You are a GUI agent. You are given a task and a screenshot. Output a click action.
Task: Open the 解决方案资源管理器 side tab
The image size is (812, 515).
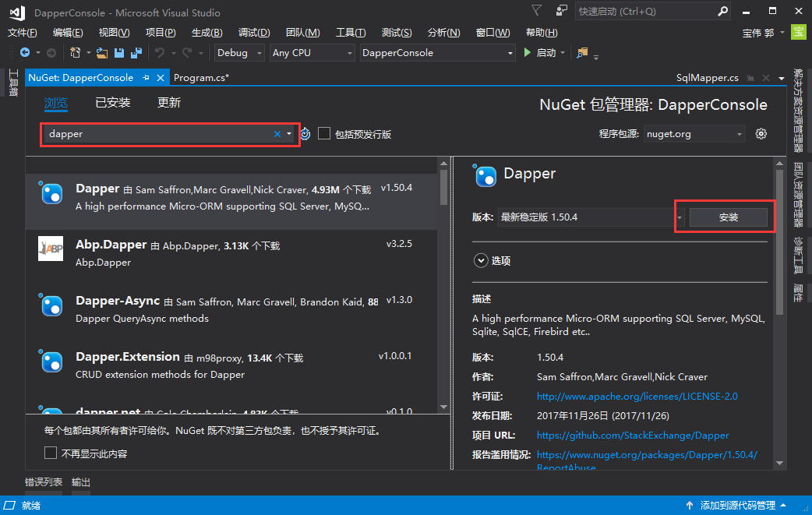point(799,111)
